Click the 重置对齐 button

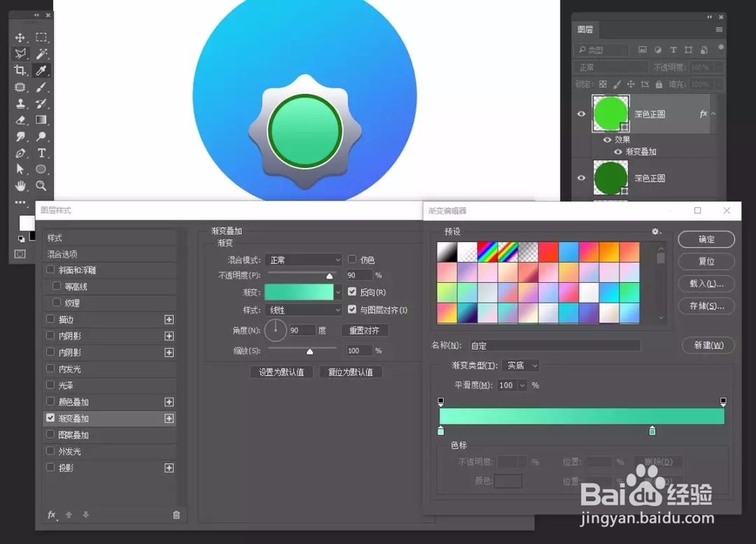click(x=365, y=331)
